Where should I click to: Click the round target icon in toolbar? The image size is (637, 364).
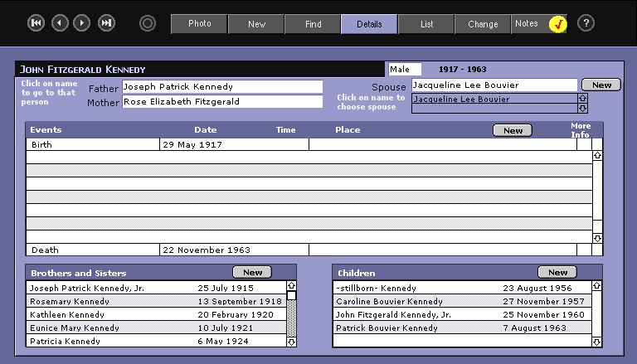(148, 23)
